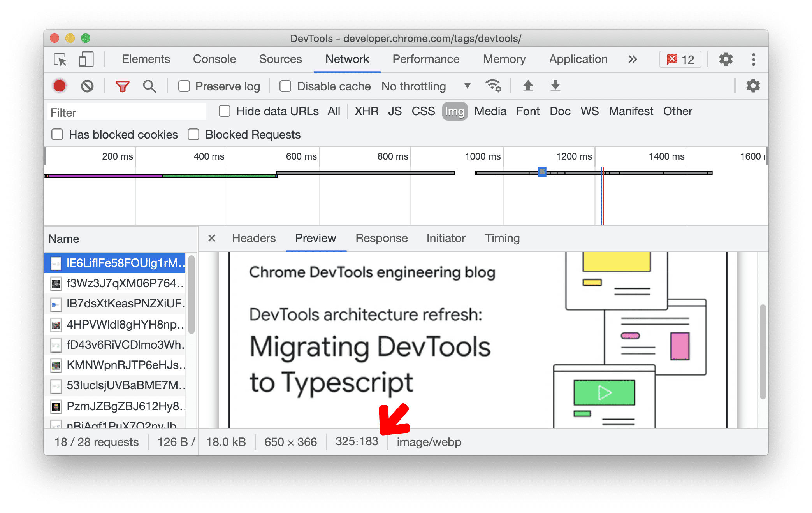Switch to the Timing tab
This screenshot has height=513, width=812.
[x=502, y=239]
